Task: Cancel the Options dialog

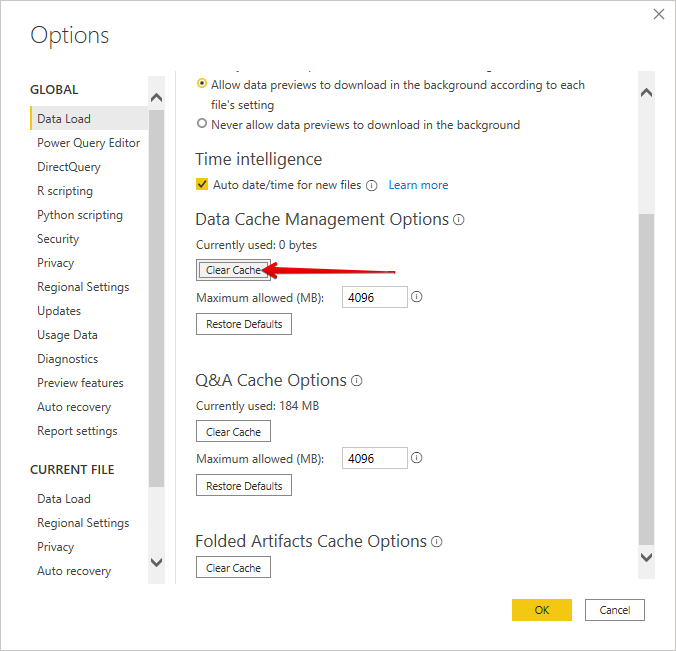Action: [x=615, y=610]
